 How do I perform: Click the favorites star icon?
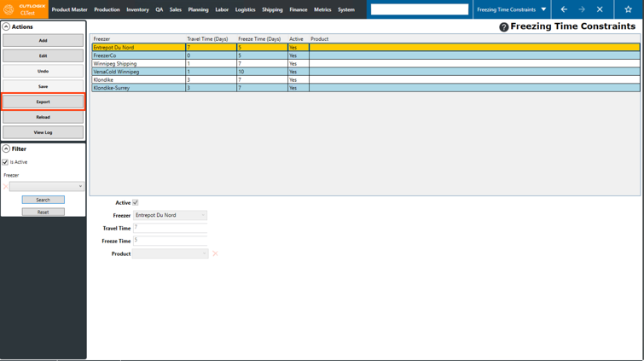coord(628,9)
